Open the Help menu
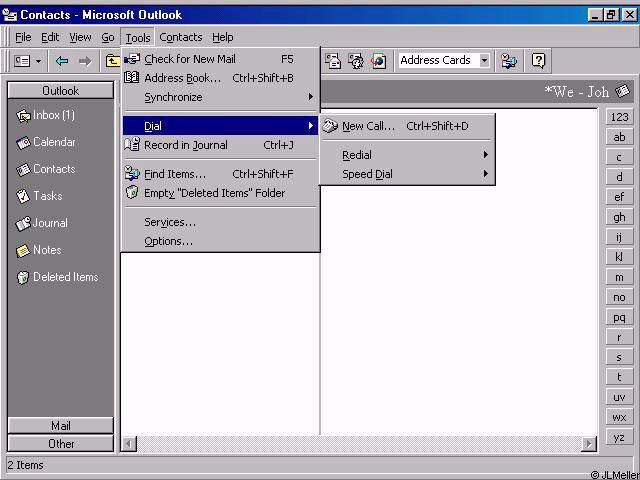Screen dimensions: 640x480 click(x=222, y=38)
